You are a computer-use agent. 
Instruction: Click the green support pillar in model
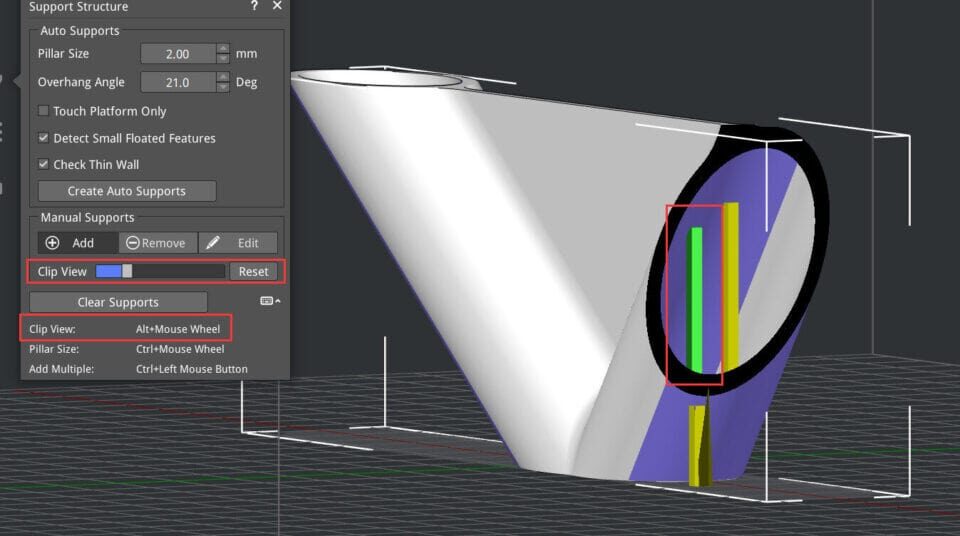coord(696,300)
